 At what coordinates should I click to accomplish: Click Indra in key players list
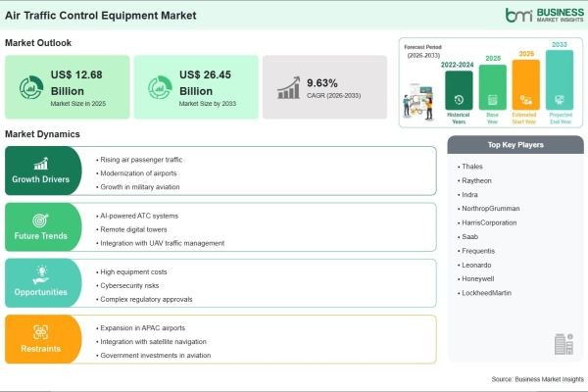tap(467, 195)
